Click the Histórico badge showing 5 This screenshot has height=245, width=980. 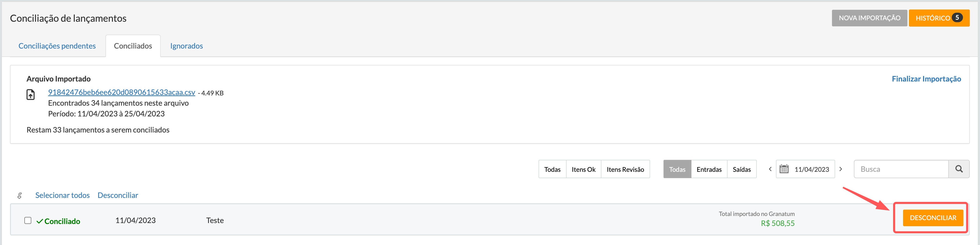(x=957, y=18)
